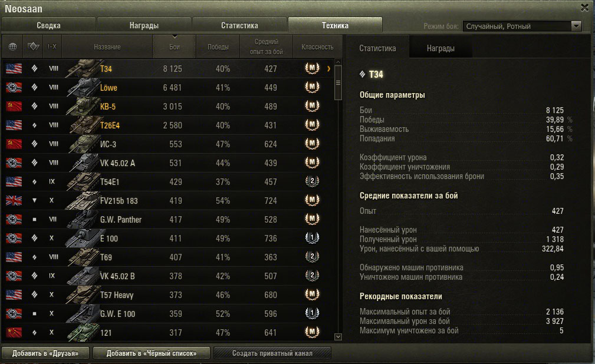
Task: Expand the selected T34 row arrow
Action: coord(328,69)
